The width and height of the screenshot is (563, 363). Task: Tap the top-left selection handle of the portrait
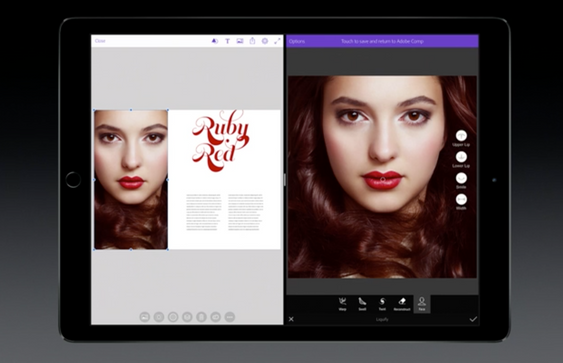[x=94, y=110]
